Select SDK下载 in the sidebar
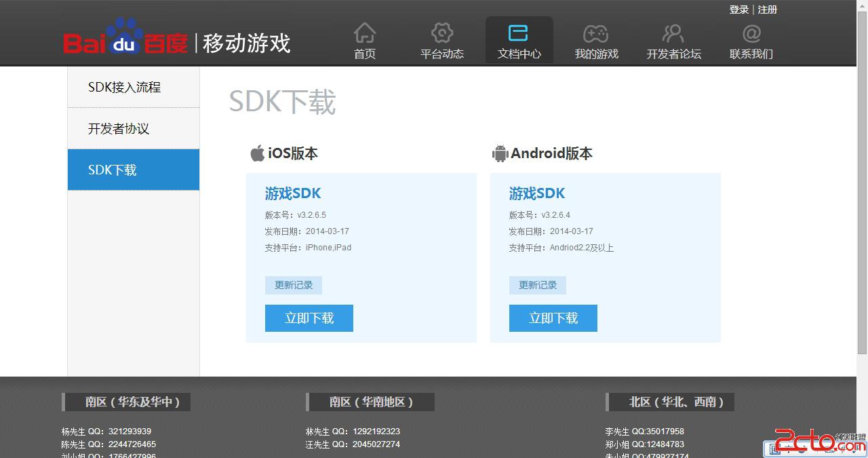This screenshot has width=868, height=458. [134, 170]
